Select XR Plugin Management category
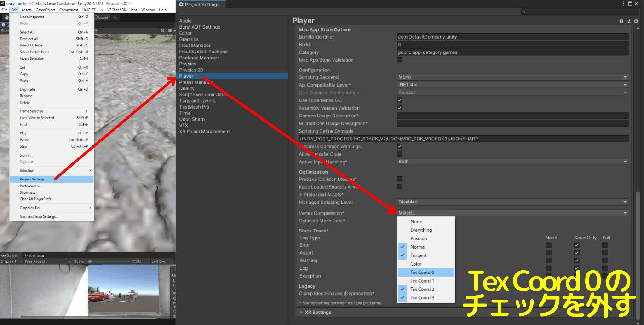The height and width of the screenshot is (325, 644). tap(204, 132)
